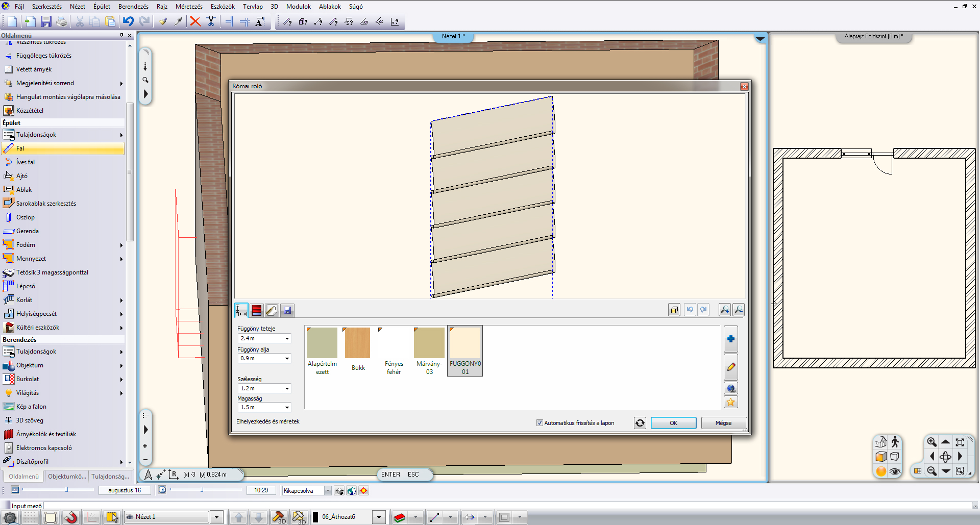Toggle the eye visibility icon in view panel
Viewport: 980px width, 525px height.
point(895,471)
